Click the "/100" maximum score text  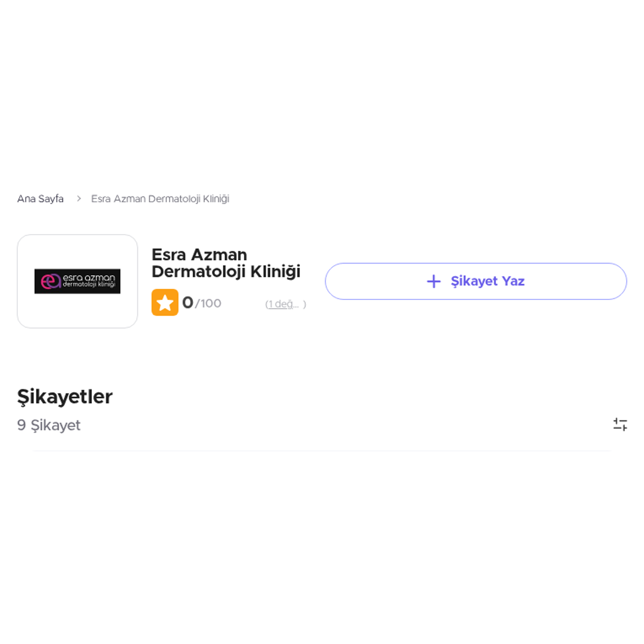coord(208,304)
